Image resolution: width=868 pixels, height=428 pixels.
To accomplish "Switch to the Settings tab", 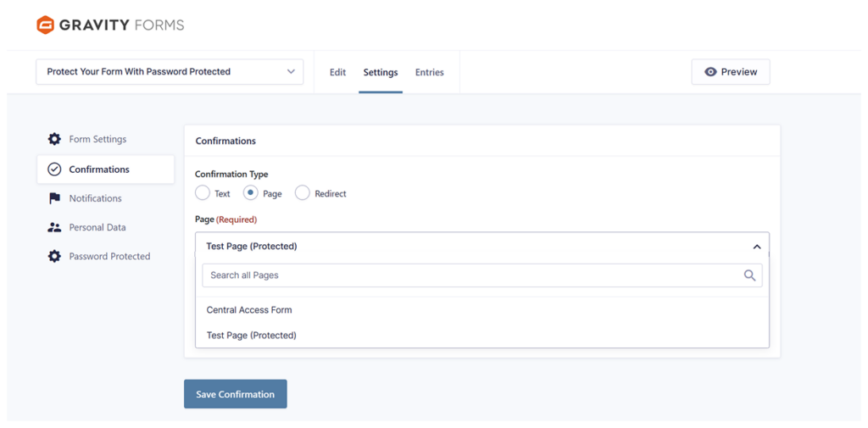I will pos(381,72).
